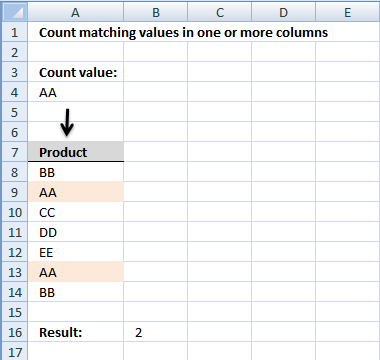
Task: Select the EE cell
Action: (x=76, y=252)
